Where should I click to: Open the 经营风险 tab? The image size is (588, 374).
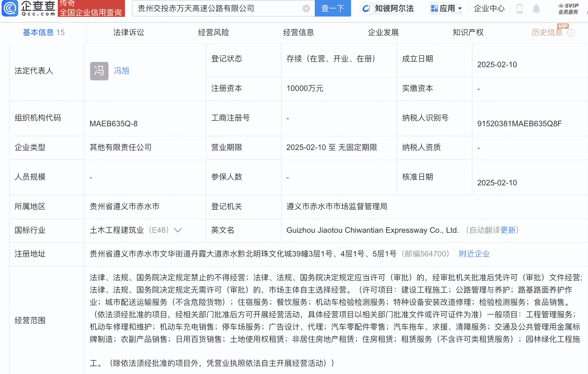[213, 32]
